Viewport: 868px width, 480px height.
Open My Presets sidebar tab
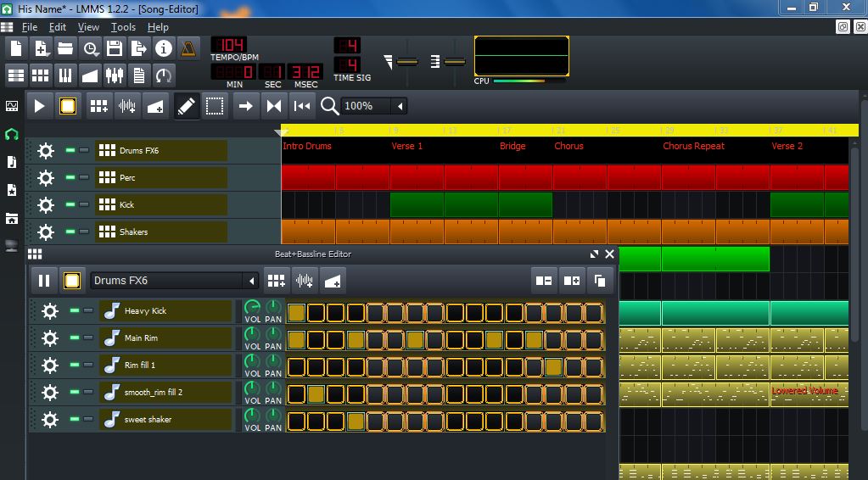tap(12, 190)
